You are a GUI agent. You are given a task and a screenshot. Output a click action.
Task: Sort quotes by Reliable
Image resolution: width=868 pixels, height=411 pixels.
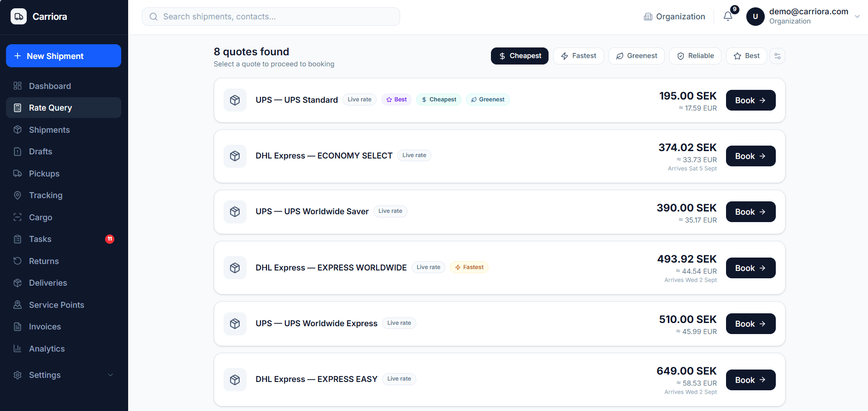[x=695, y=56]
